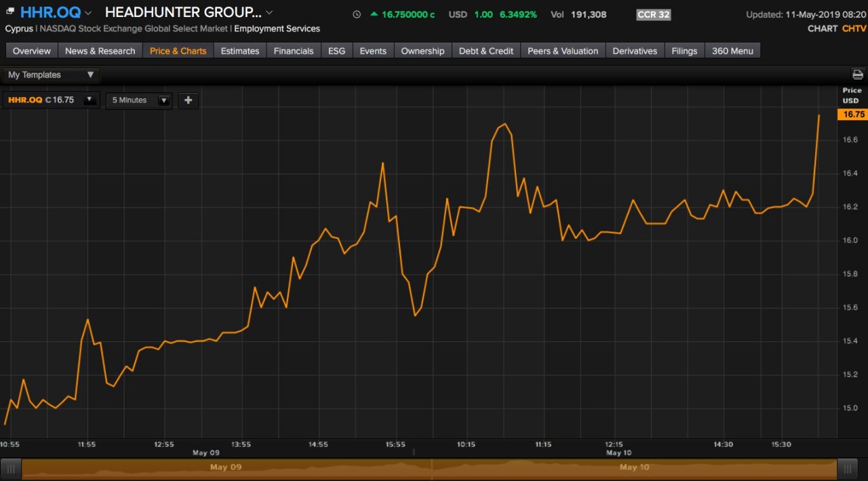Screen dimensions: 868x481
Task: Click the Updated 11-May-2019 timestamp
Action: (x=806, y=14)
